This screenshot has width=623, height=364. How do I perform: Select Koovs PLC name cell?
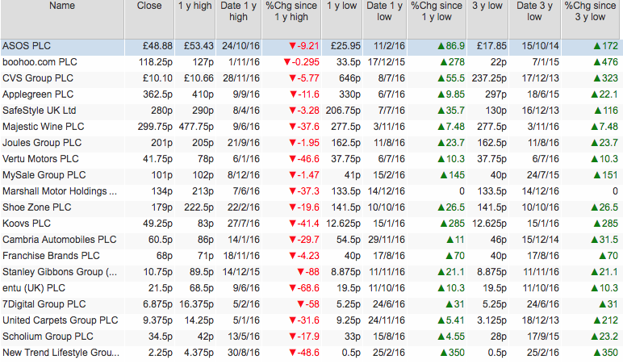(x=27, y=224)
